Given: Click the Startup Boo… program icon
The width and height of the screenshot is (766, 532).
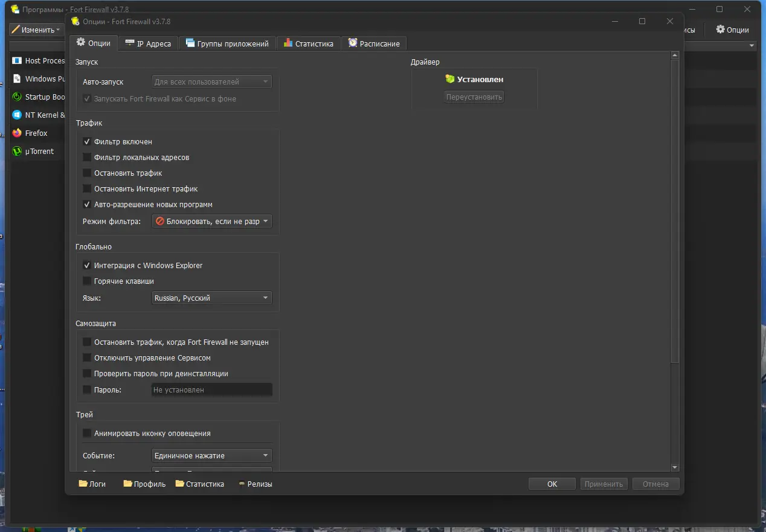Looking at the screenshot, I should (17, 97).
